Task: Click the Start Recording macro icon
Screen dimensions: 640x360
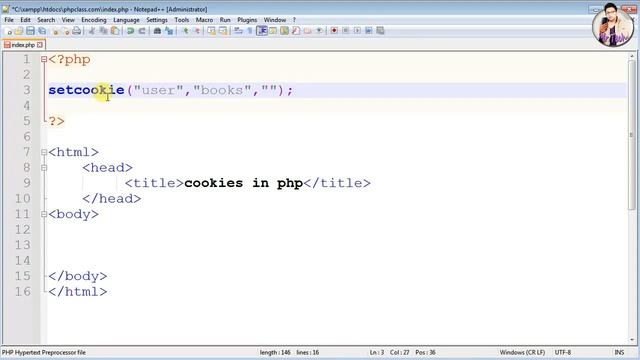Action: [334, 31]
